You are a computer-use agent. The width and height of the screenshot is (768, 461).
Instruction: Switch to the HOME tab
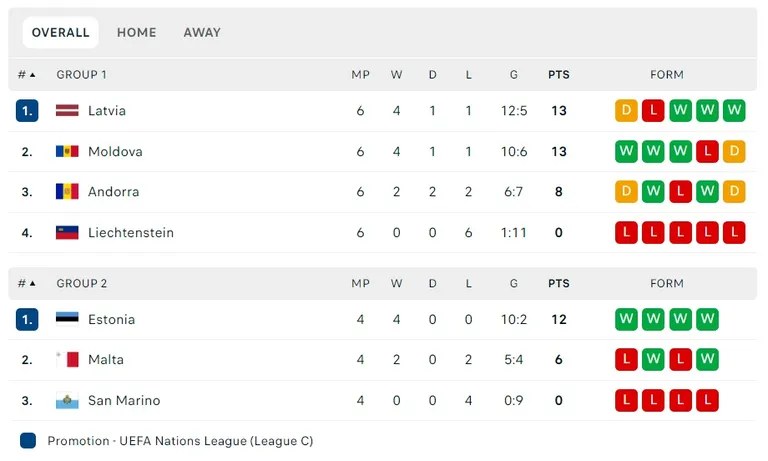click(x=137, y=32)
